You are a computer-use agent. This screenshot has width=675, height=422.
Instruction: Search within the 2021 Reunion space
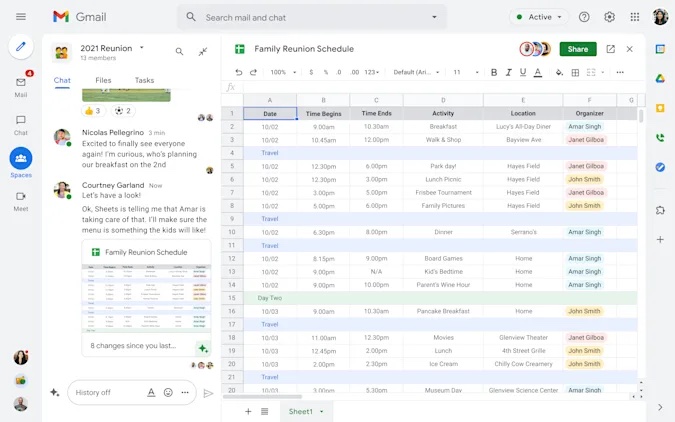tap(180, 52)
